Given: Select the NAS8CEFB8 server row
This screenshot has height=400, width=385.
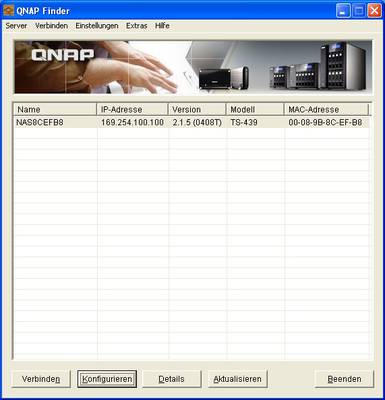Looking at the screenshot, I should click(192, 122).
